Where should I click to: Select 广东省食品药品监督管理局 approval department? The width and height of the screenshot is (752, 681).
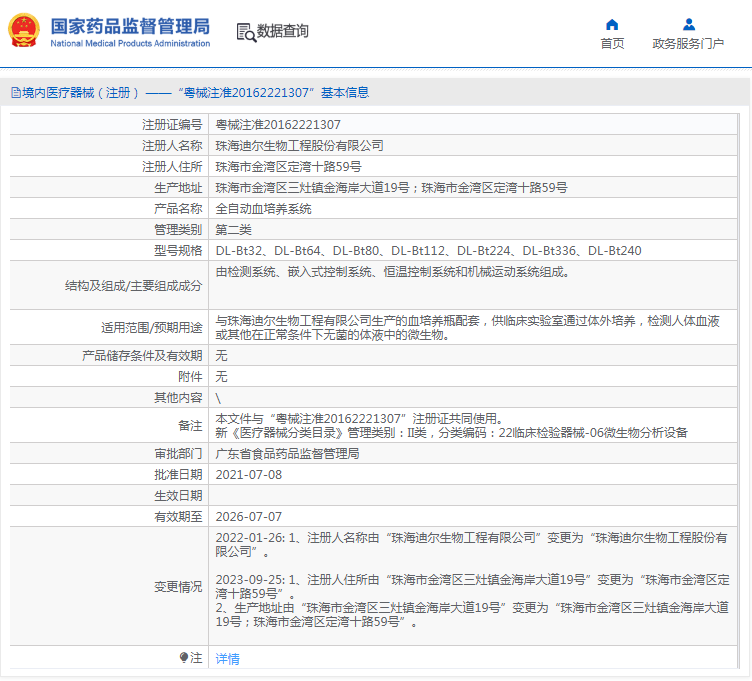click(x=287, y=454)
